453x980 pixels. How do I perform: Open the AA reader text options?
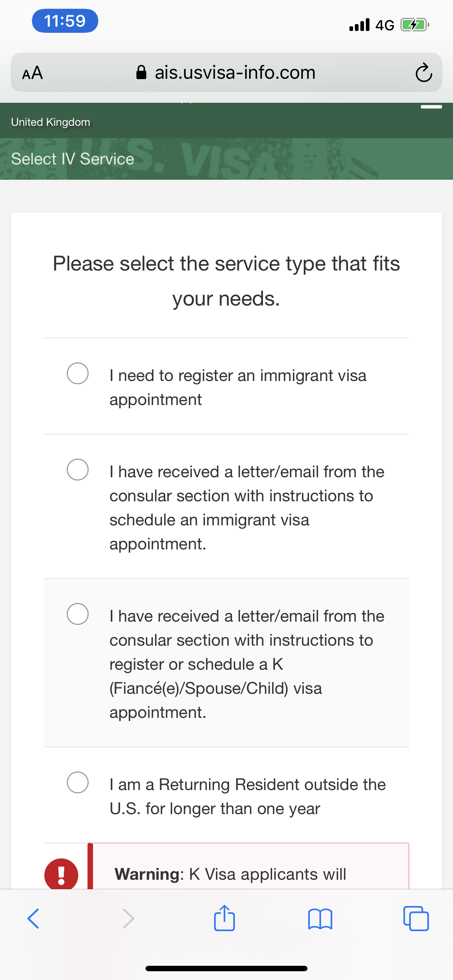(x=32, y=73)
